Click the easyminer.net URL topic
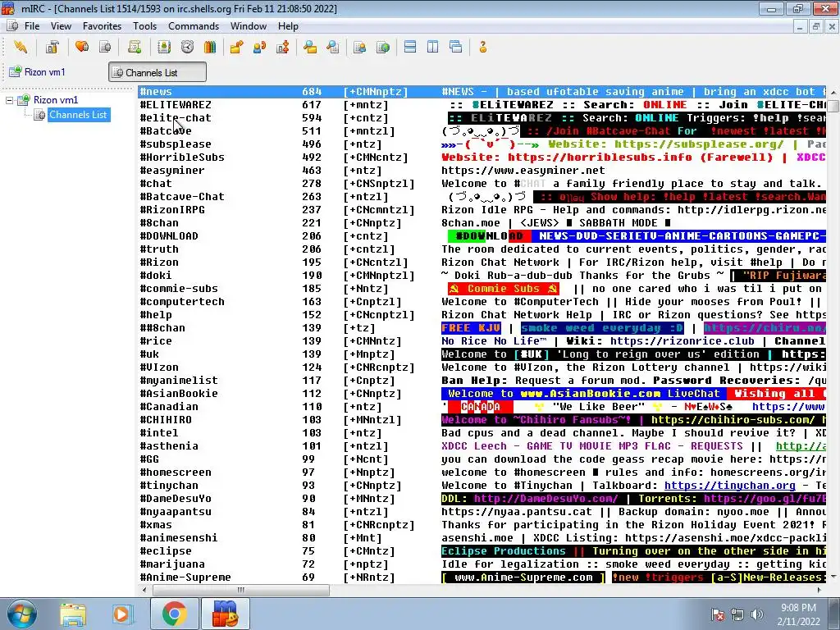840x630 pixels. pos(523,171)
